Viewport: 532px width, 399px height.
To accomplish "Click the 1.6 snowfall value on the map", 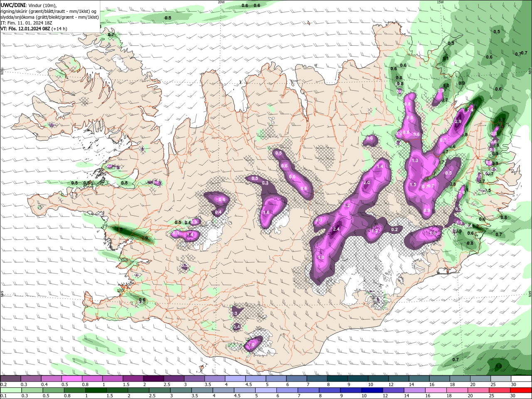I will click(x=266, y=213).
